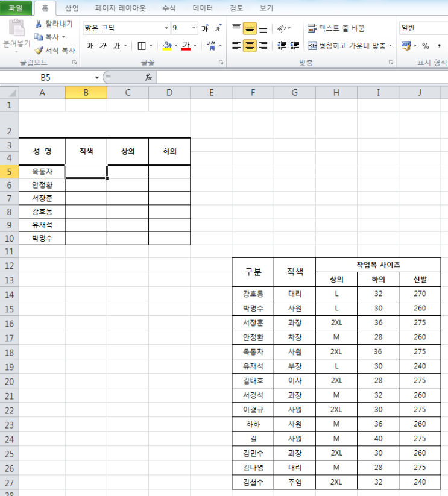Click the Select All corner button
448x496 pixels.
[10, 93]
